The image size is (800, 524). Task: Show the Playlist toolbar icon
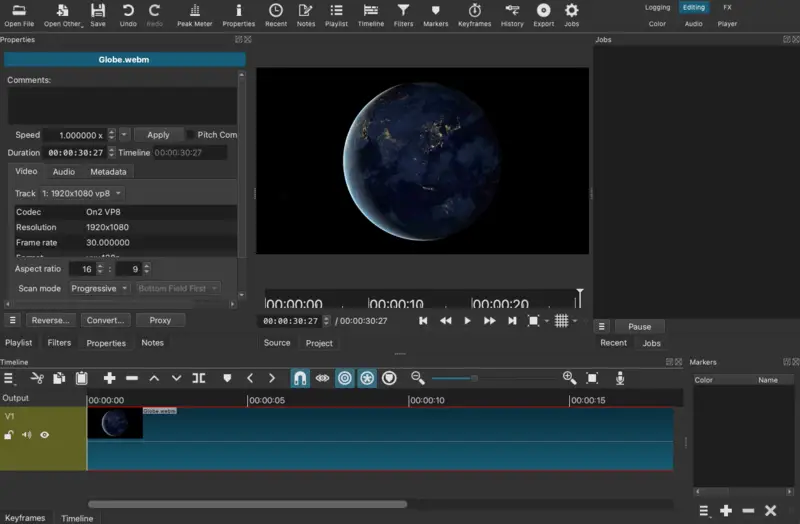tap(336, 15)
